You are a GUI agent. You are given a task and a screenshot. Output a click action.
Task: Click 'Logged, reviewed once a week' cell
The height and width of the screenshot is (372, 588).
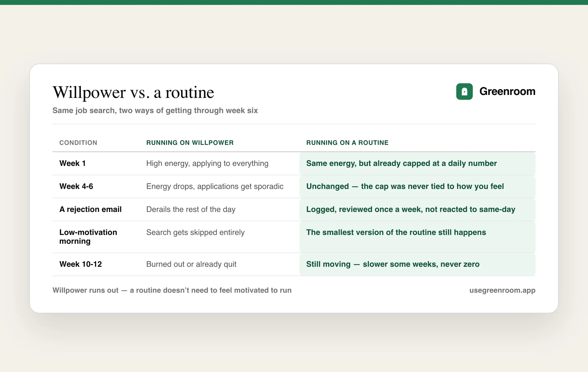417,209
